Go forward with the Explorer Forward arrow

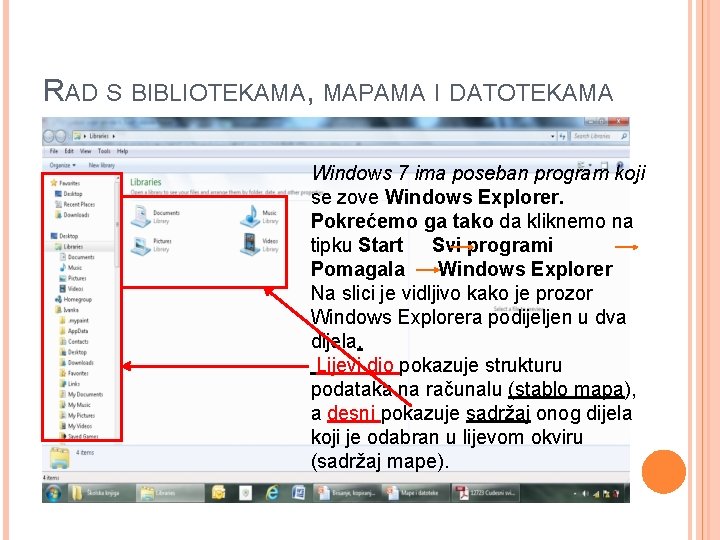click(x=61, y=136)
